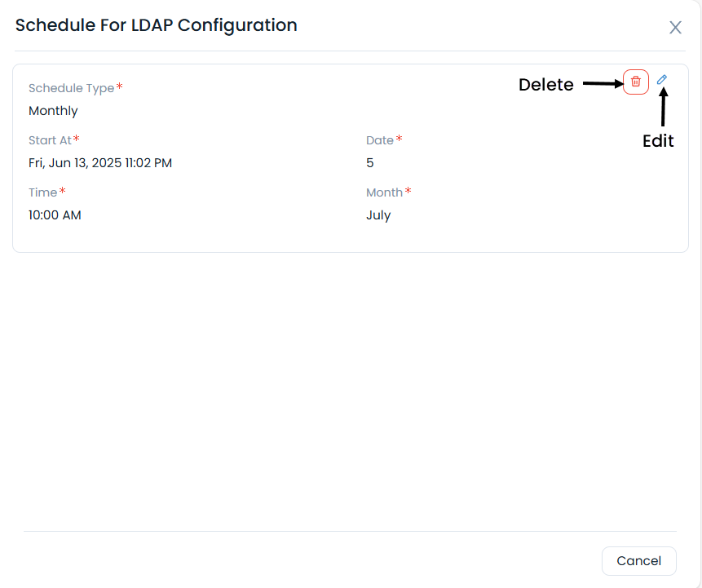
Task: Select the July month value
Action: click(x=378, y=215)
